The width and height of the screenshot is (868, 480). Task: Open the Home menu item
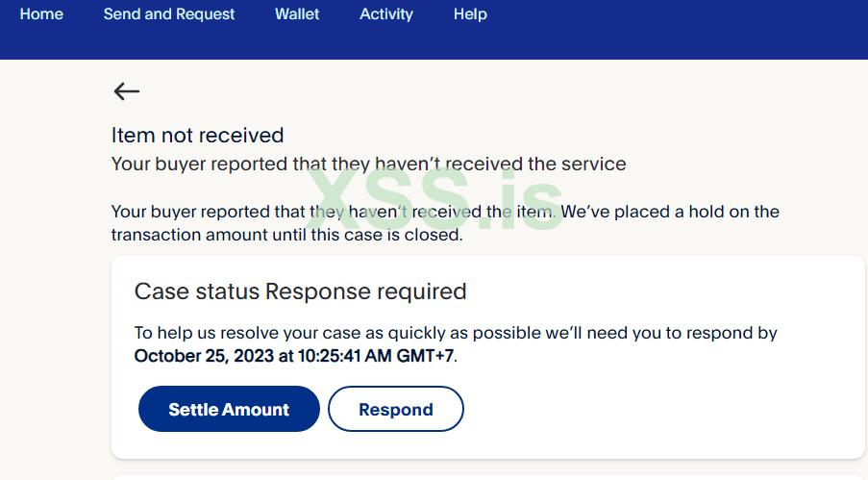41,14
